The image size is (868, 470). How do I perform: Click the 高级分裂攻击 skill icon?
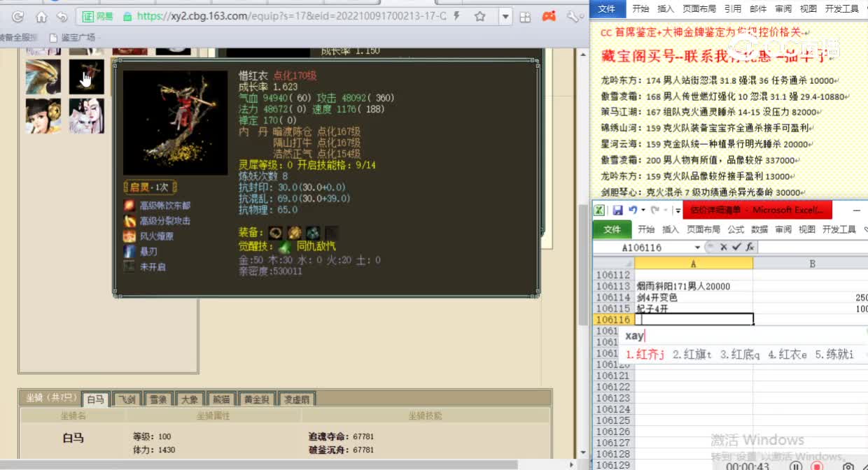[129, 221]
